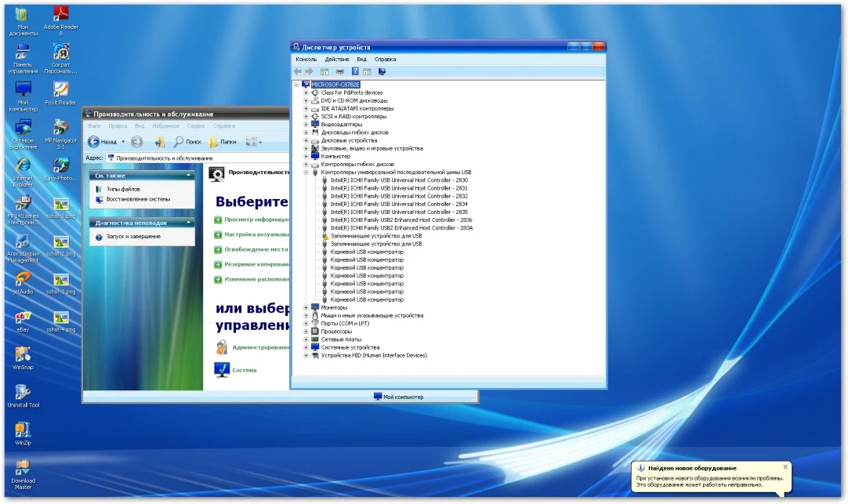Screen dimensions: 848x504
Task: Select sshot-4.png file on desktop
Action: (60, 321)
